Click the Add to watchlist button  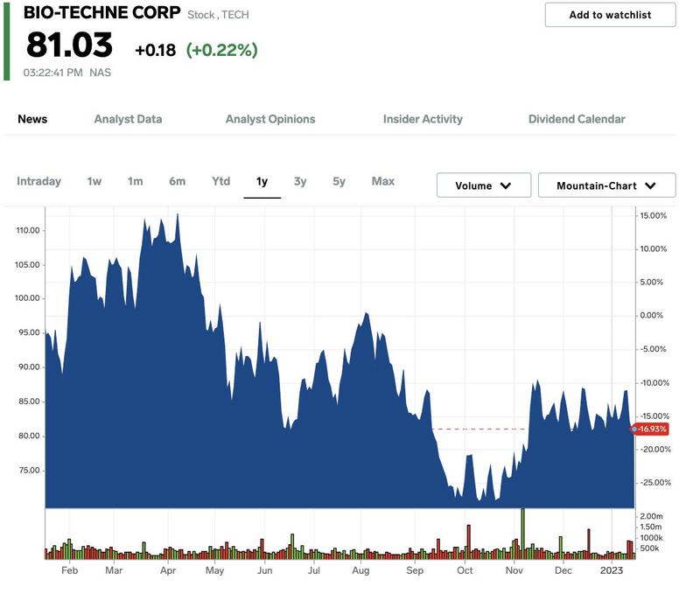tap(610, 15)
